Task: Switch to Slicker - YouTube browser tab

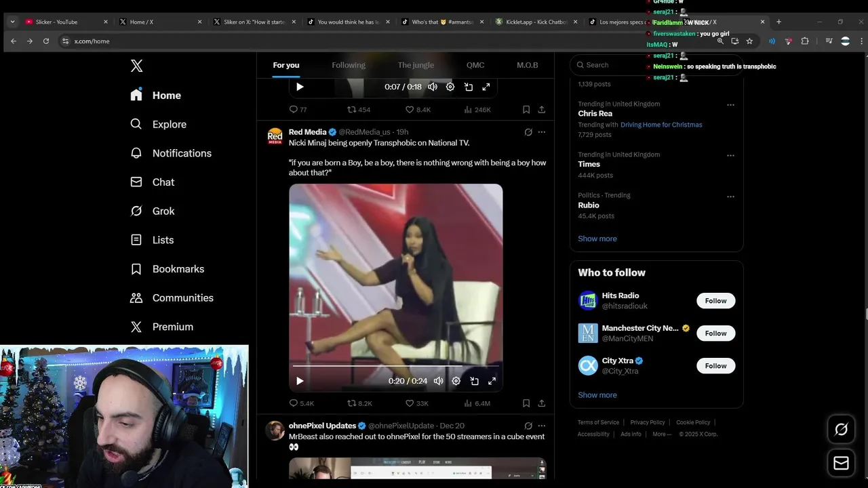Action: click(66, 22)
